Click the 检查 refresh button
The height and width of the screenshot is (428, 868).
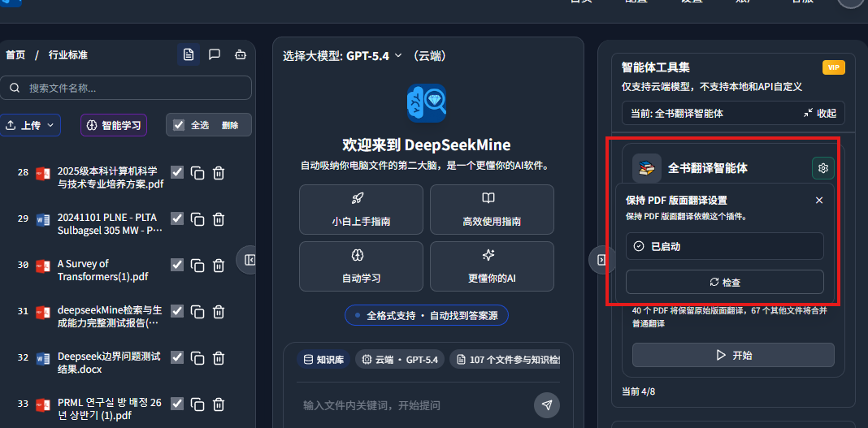coord(725,282)
